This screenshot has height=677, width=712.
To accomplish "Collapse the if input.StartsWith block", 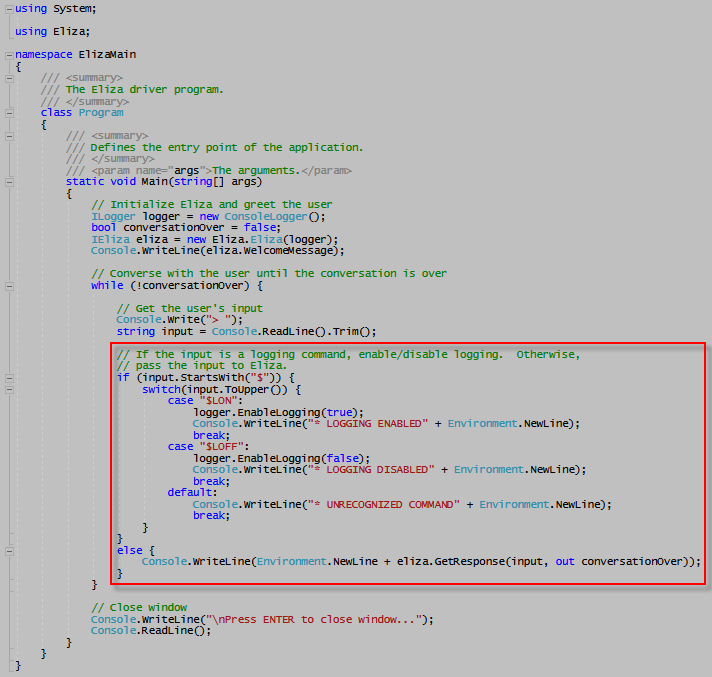I will [x=9, y=378].
